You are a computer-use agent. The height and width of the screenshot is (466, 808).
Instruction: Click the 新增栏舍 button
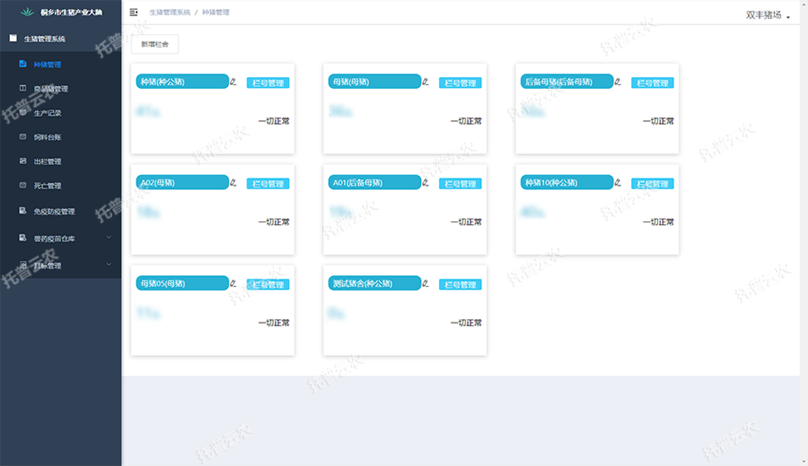click(x=155, y=45)
